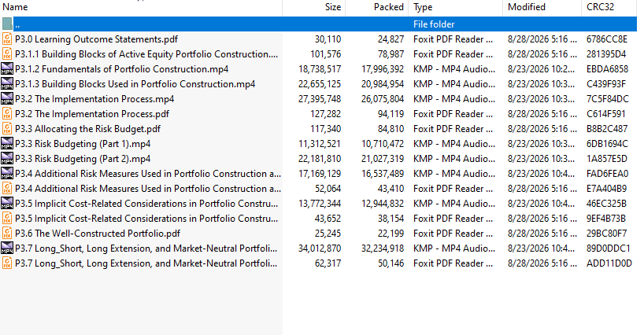Click the MP4 icon of P3.1.2 Fundamentals video

pyautogui.click(x=7, y=69)
